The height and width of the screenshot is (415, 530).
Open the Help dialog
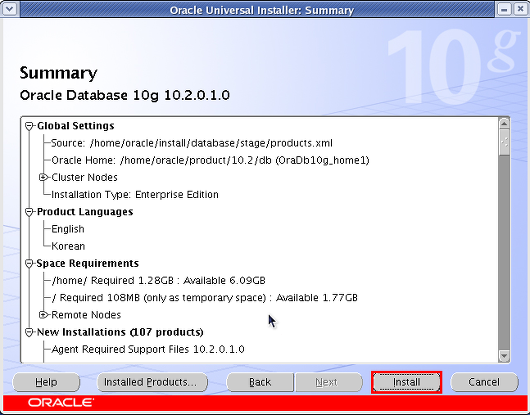[46, 382]
